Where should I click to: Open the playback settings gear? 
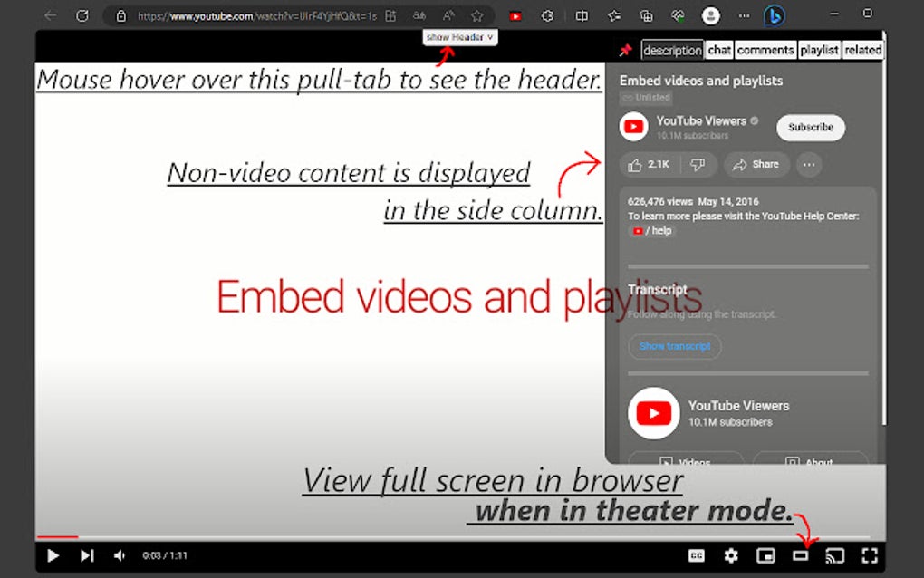pyautogui.click(x=731, y=556)
